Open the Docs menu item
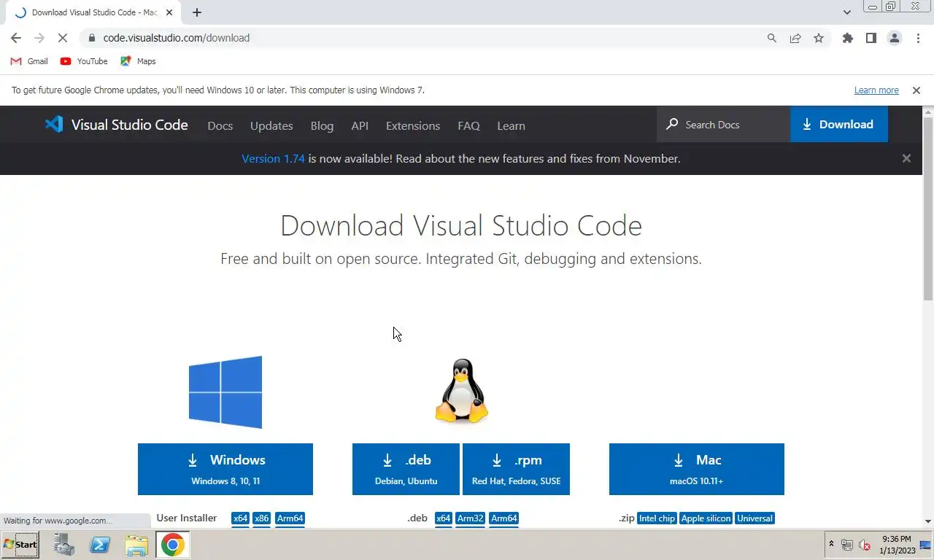The image size is (934, 560). pos(220,125)
